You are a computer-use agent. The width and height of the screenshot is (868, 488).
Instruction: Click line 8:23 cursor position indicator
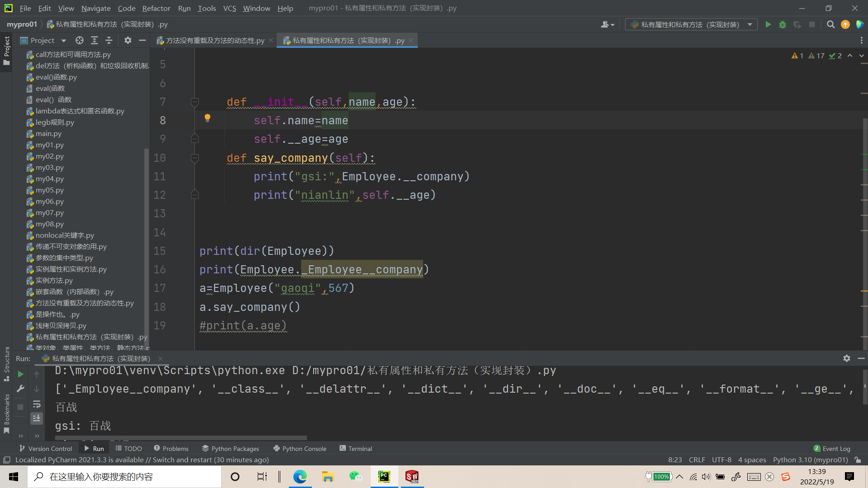click(675, 460)
